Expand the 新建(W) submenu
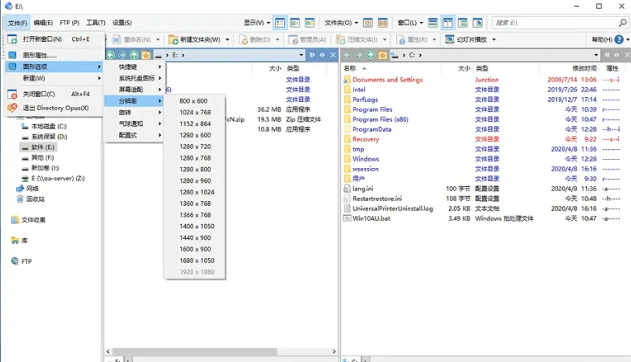This screenshot has width=631, height=362. click(54, 78)
